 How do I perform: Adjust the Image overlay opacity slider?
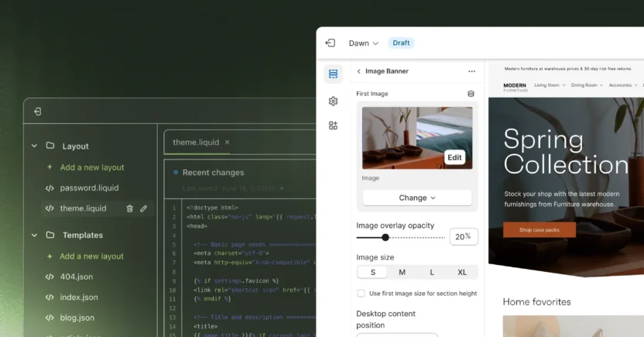coord(385,237)
